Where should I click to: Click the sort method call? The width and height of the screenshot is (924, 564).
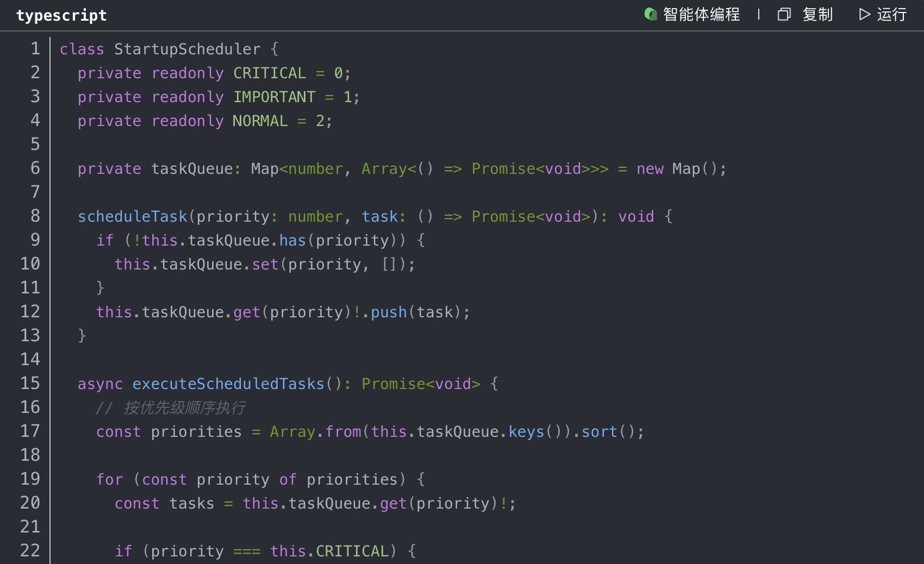(x=600, y=432)
